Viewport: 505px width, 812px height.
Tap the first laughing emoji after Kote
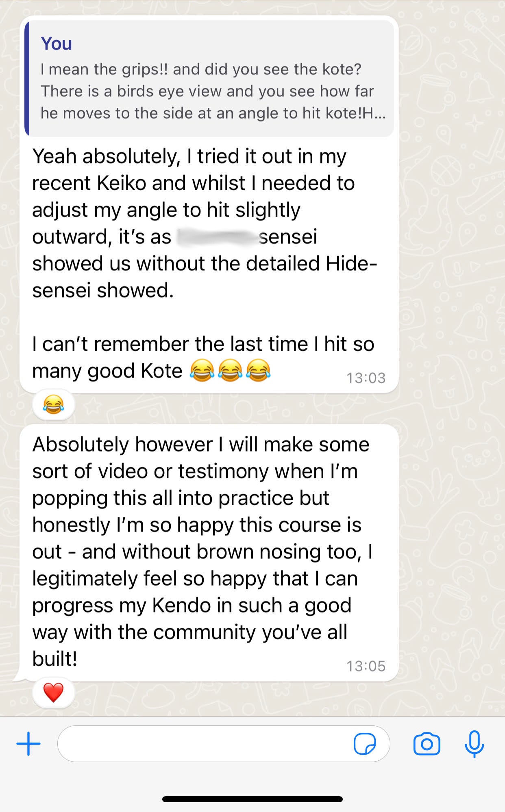coord(202,371)
